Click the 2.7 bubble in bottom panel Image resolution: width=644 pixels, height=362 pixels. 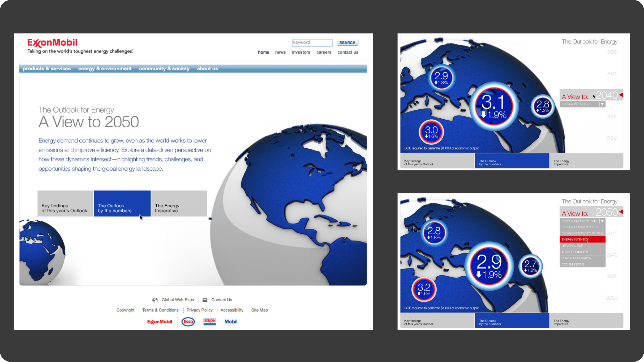pos(530,266)
